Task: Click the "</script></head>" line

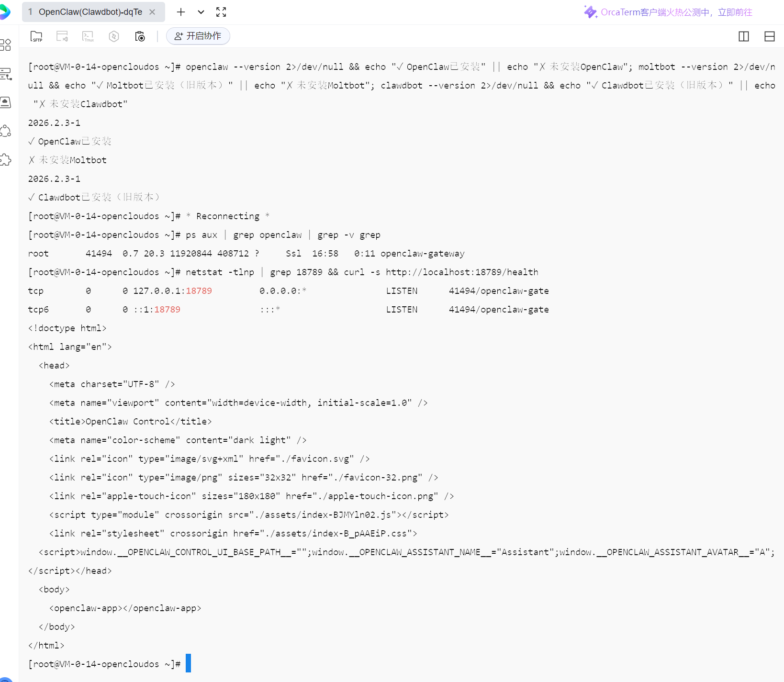Action: pyautogui.click(x=70, y=571)
